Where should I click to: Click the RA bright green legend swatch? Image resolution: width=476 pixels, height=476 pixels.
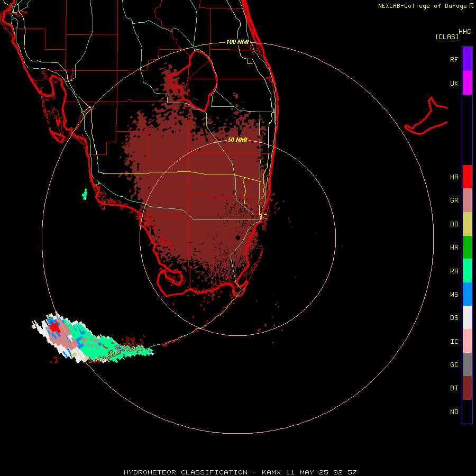coord(467,271)
